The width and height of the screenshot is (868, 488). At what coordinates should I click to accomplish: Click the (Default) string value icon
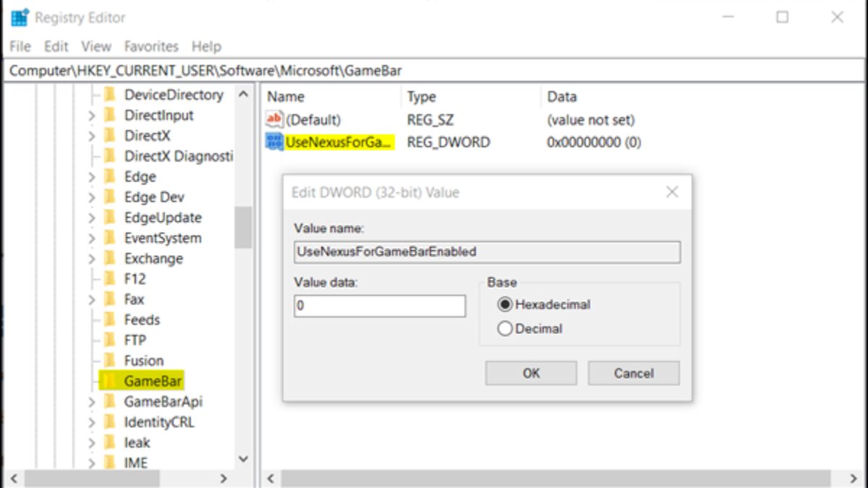(x=275, y=119)
